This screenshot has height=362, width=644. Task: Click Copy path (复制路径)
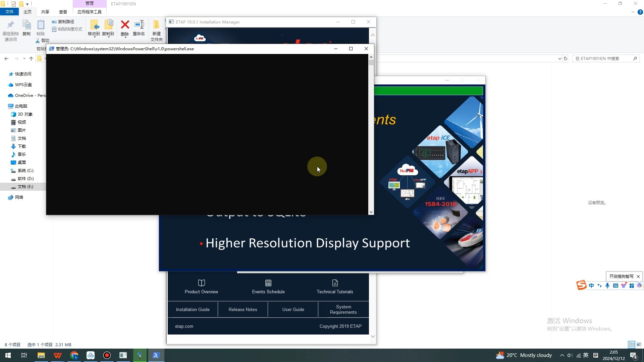pyautogui.click(x=63, y=22)
